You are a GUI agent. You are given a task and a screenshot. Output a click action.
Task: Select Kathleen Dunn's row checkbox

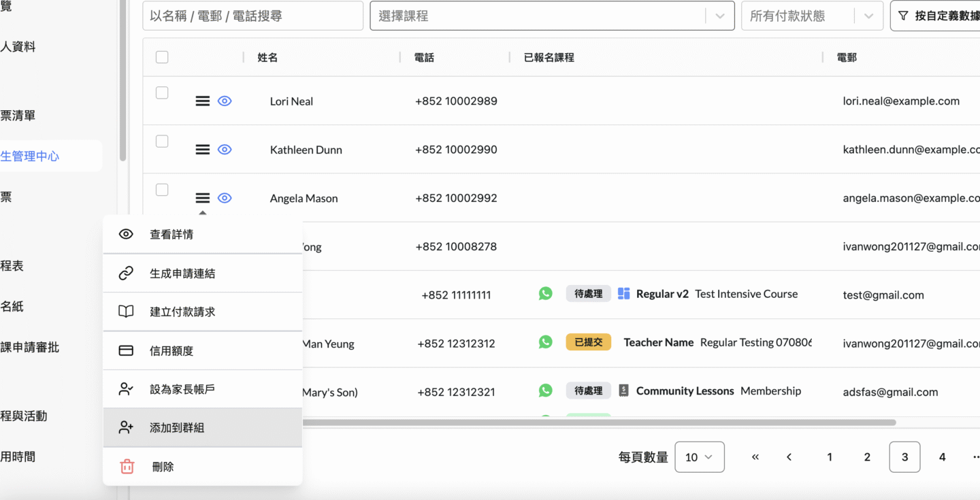pyautogui.click(x=162, y=141)
